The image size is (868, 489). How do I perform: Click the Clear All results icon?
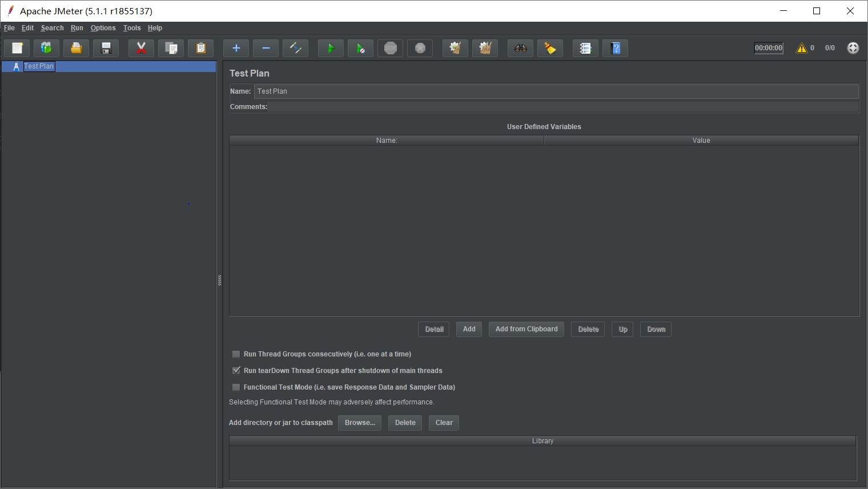pos(485,48)
